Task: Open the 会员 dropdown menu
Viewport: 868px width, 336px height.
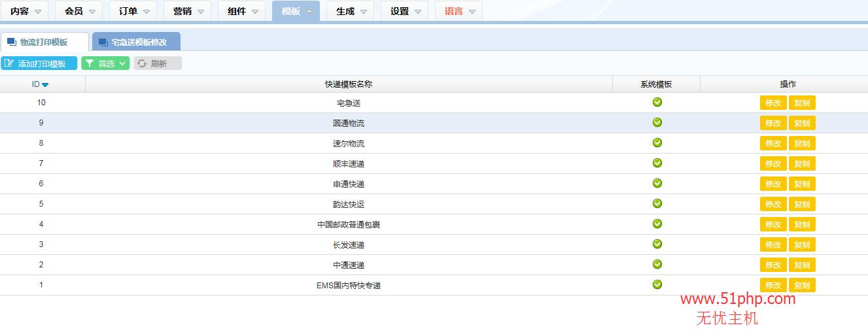Action: click(x=79, y=11)
